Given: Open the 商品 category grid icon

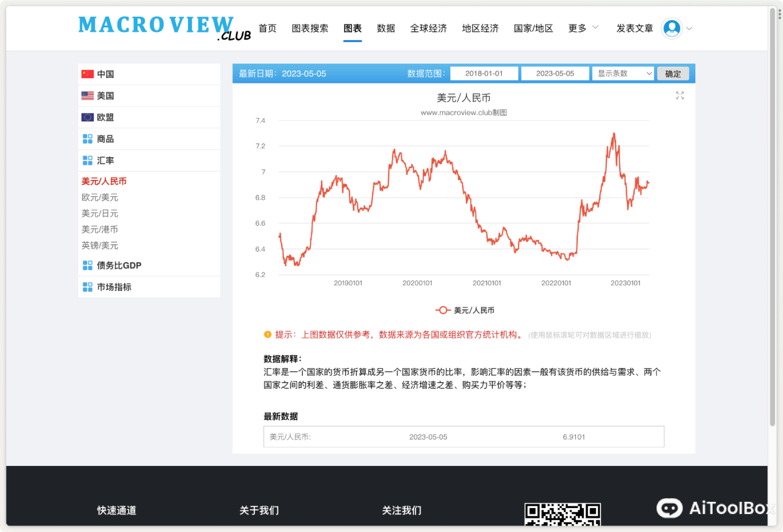Looking at the screenshot, I should coord(88,138).
